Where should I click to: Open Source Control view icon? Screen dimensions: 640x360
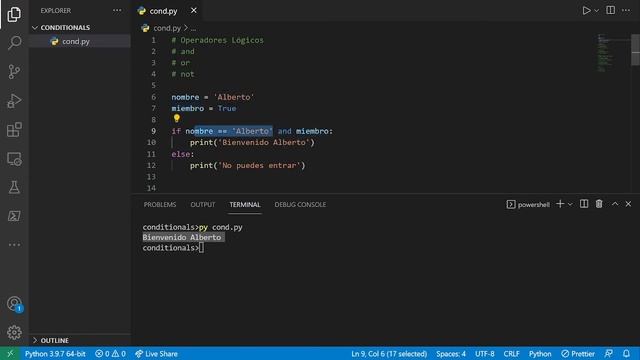[x=14, y=72]
